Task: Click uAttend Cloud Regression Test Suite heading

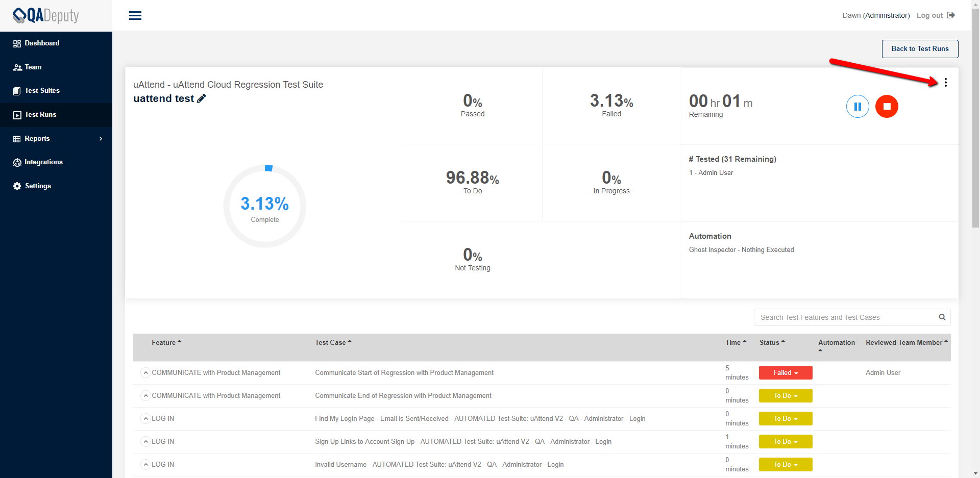Action: pyautogui.click(x=228, y=85)
